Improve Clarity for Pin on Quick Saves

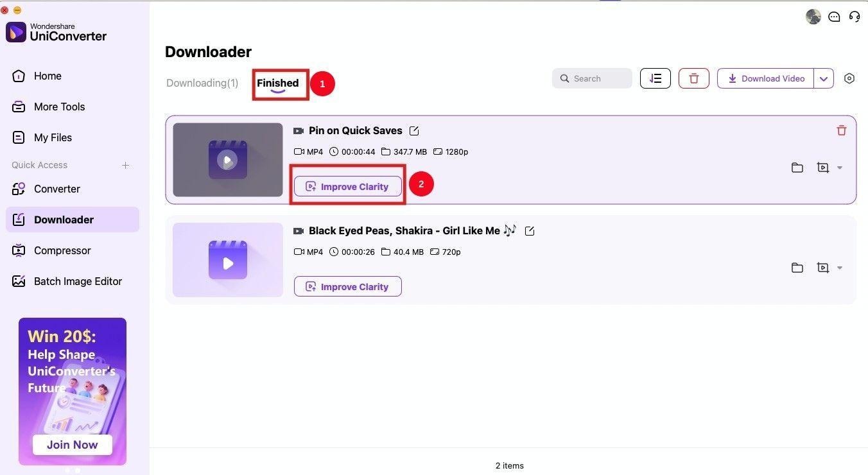348,186
